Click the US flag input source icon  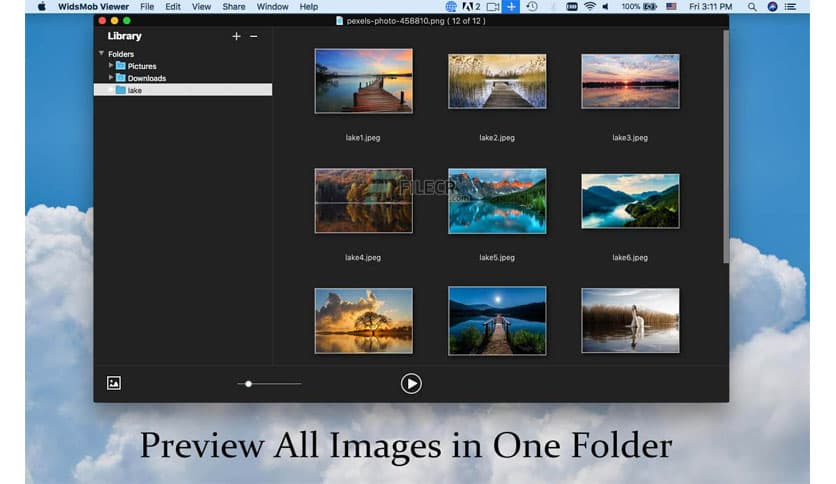(x=671, y=6)
